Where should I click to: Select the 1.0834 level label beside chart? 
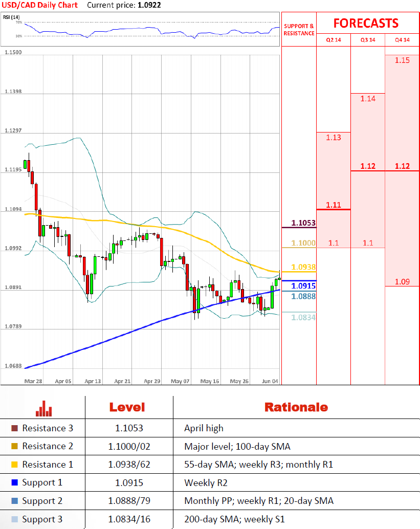[303, 317]
